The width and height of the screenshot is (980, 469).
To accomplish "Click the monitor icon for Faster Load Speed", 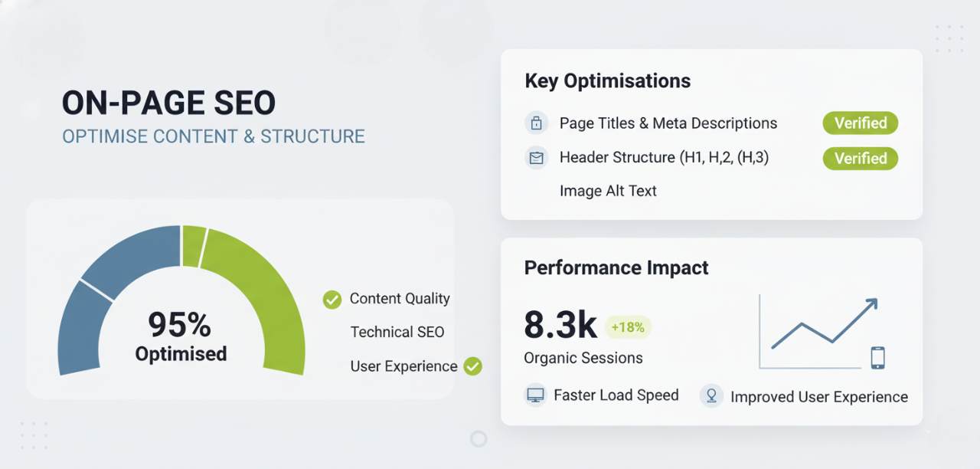I will 534,395.
